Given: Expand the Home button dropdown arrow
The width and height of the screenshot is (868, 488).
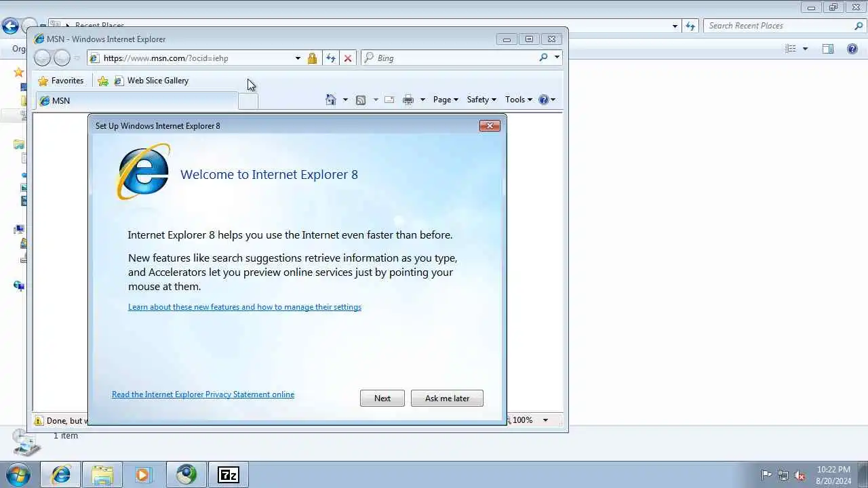Looking at the screenshot, I should click(345, 100).
